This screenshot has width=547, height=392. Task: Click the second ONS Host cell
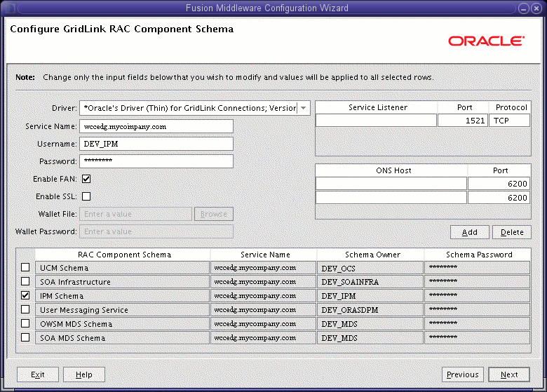click(391, 197)
